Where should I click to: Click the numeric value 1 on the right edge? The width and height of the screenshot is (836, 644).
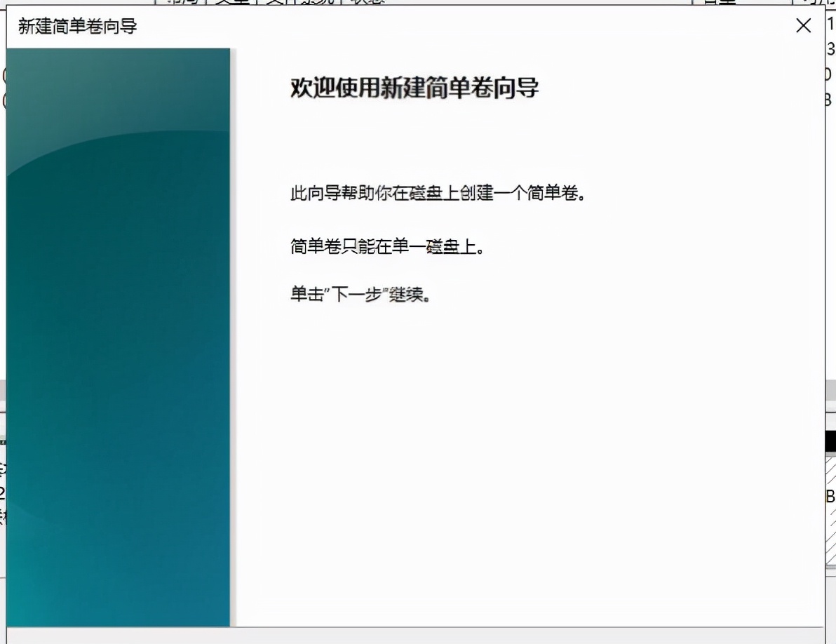[830, 25]
